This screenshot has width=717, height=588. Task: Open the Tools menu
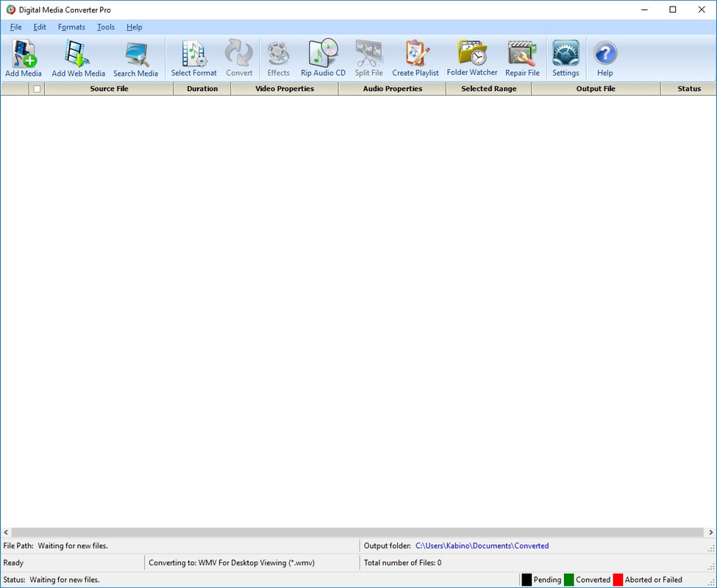pos(106,27)
